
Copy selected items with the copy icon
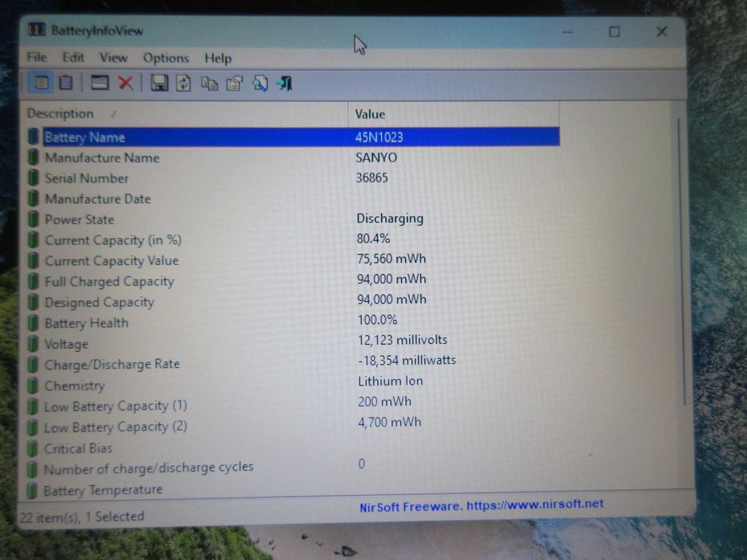(x=210, y=84)
